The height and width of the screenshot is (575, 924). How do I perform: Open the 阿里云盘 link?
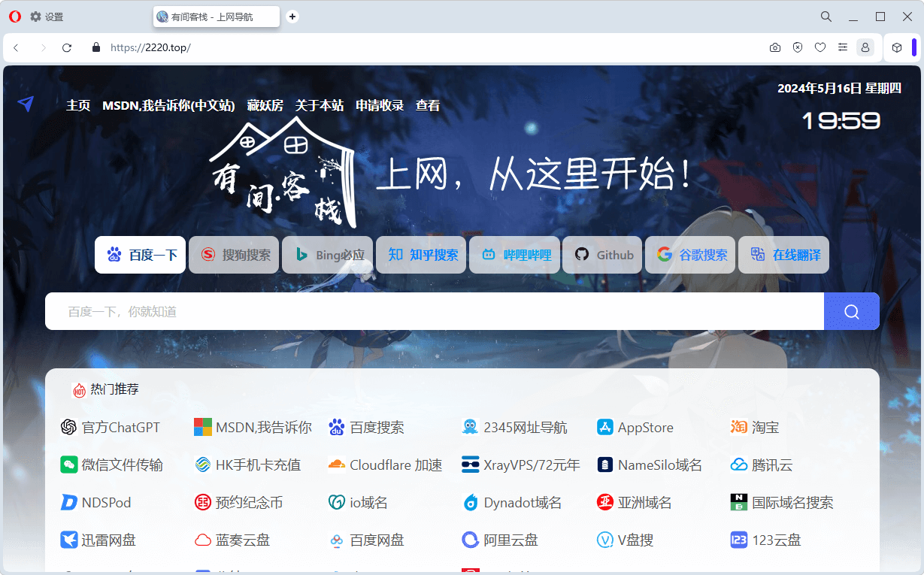500,540
